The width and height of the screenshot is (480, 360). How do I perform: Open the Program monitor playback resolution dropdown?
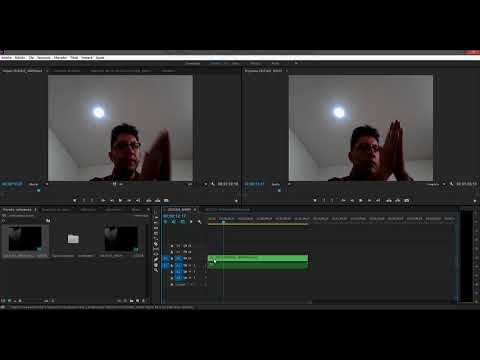[x=436, y=184]
